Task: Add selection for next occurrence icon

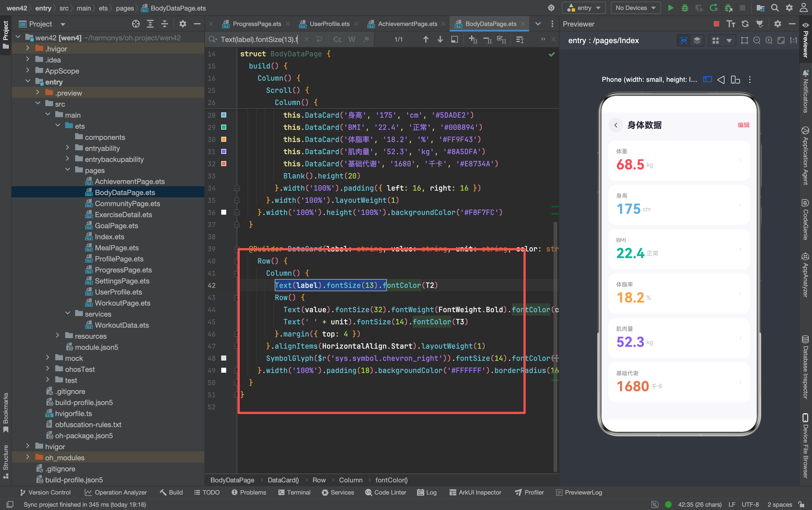Action: pyautogui.click(x=473, y=40)
